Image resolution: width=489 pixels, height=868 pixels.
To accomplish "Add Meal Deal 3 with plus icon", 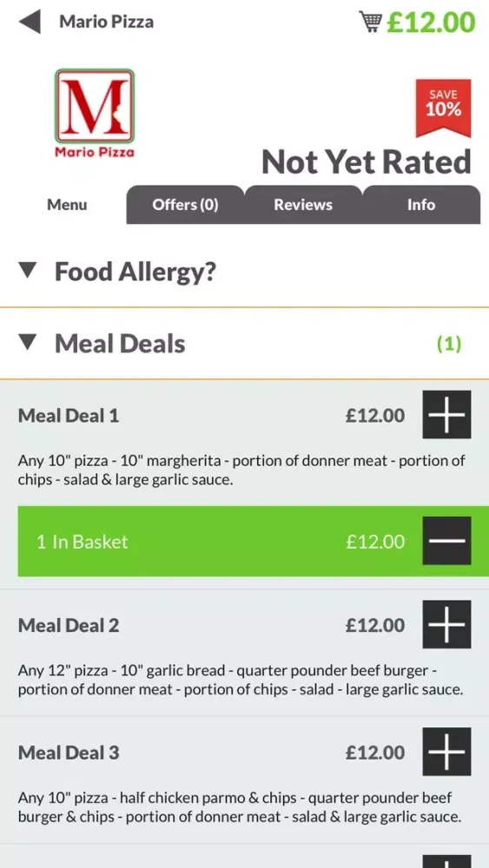I will point(446,752).
